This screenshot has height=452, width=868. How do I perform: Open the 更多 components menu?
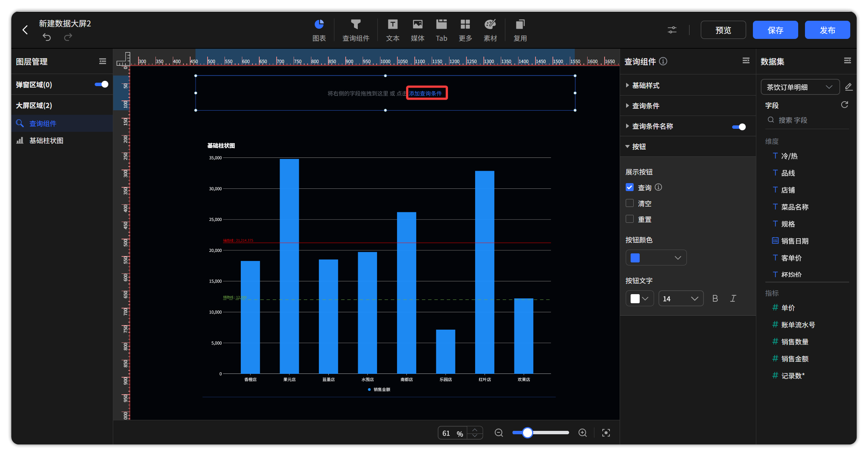(x=465, y=30)
